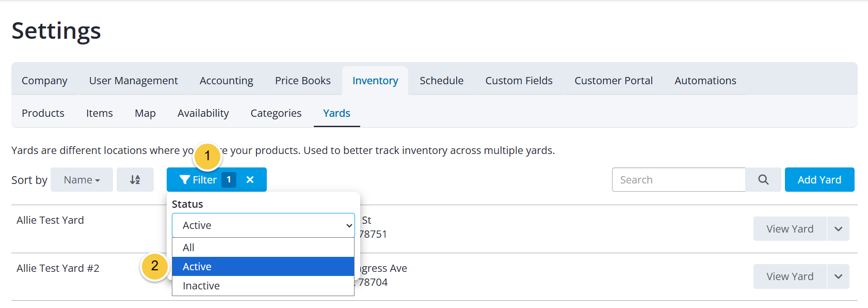Switch to the User Management tab

pyautogui.click(x=133, y=81)
